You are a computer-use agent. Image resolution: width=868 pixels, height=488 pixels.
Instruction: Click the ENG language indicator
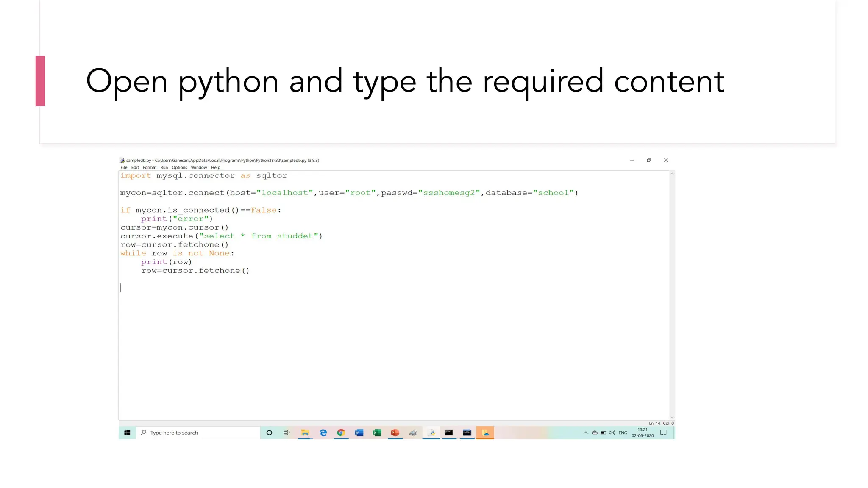[623, 433]
